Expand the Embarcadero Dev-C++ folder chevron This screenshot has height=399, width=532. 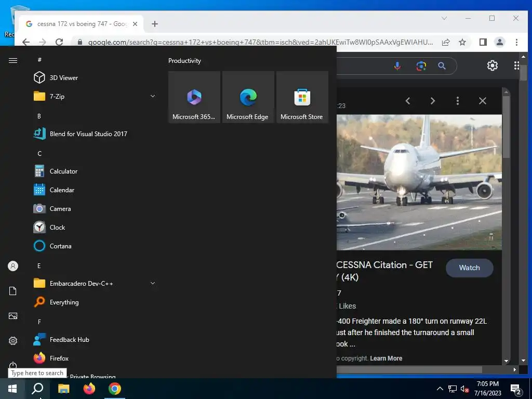point(153,283)
